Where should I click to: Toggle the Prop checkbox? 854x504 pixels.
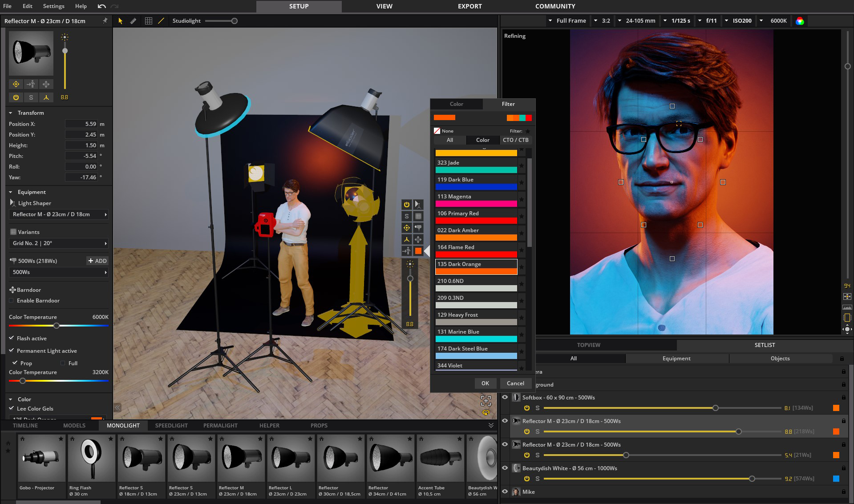click(15, 363)
